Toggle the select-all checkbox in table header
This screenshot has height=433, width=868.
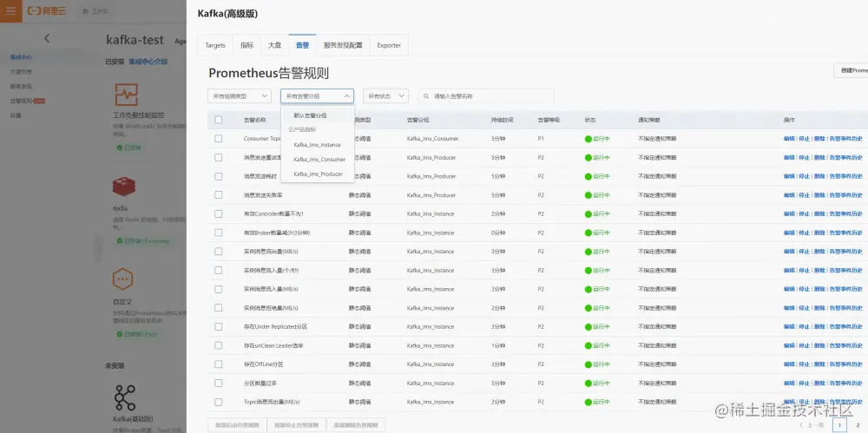pyautogui.click(x=218, y=120)
